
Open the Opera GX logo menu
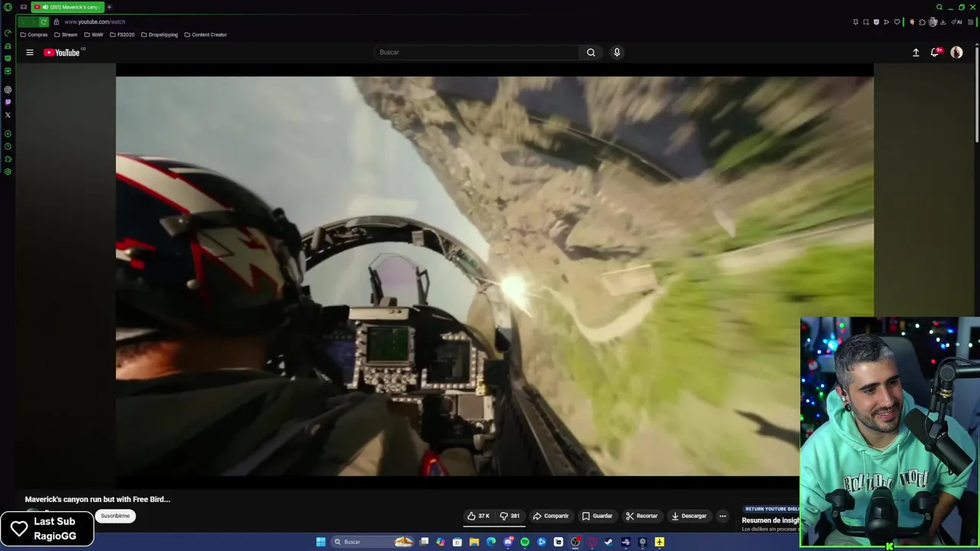click(x=8, y=7)
